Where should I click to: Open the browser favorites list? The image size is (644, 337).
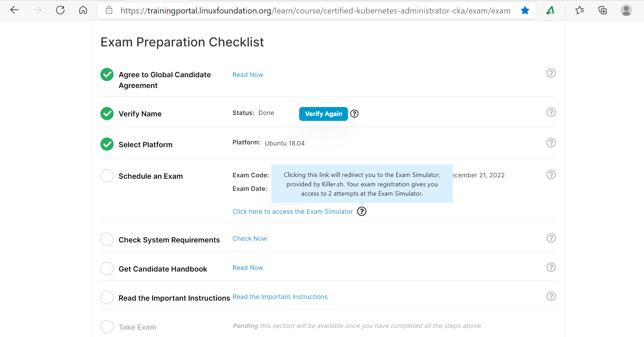pyautogui.click(x=580, y=10)
